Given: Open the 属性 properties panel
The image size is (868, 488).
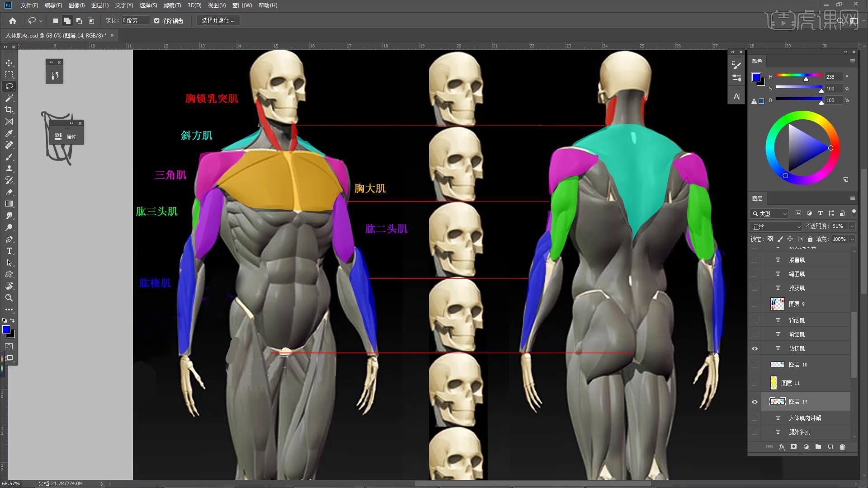Looking at the screenshot, I should tap(66, 136).
